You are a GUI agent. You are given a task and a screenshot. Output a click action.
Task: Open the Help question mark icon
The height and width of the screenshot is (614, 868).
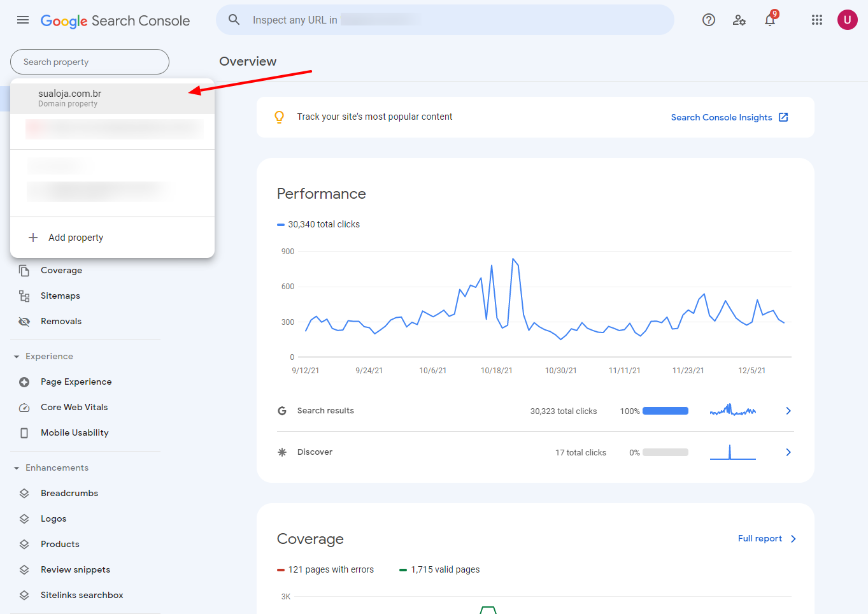709,20
